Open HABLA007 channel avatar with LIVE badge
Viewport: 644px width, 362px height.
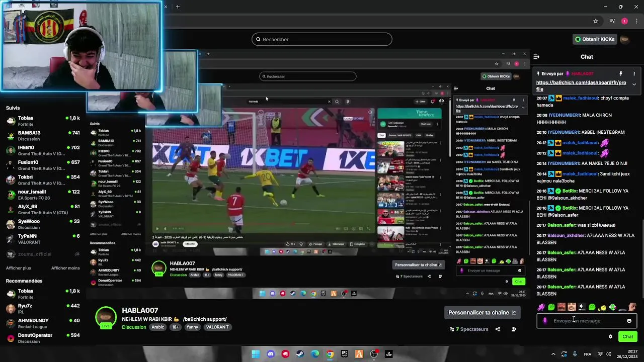coord(106,318)
